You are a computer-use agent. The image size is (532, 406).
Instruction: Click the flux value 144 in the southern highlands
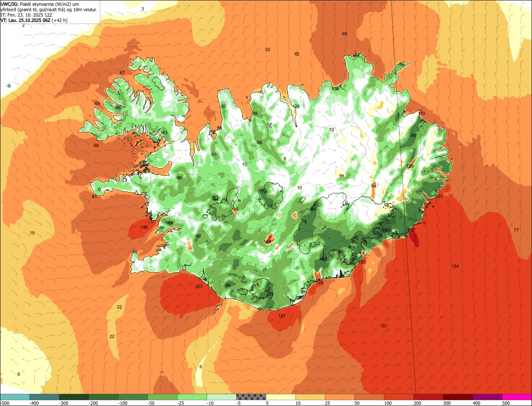[x=268, y=242]
